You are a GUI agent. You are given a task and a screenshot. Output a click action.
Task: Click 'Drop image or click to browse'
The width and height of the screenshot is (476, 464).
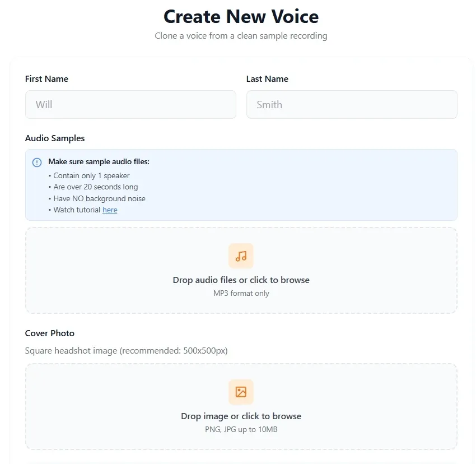[x=241, y=416]
